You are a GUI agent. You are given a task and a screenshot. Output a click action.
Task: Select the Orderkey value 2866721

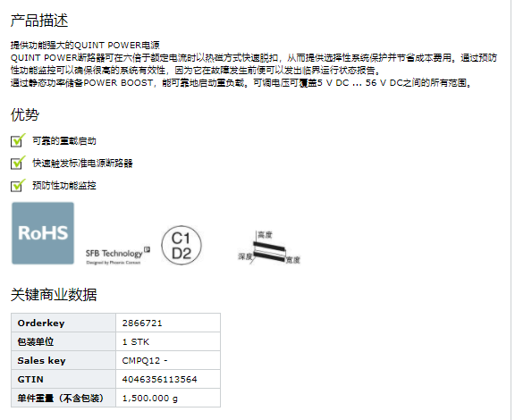(142, 323)
